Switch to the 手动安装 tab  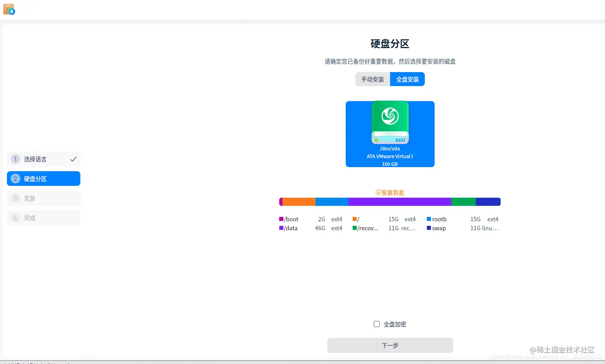click(x=372, y=79)
